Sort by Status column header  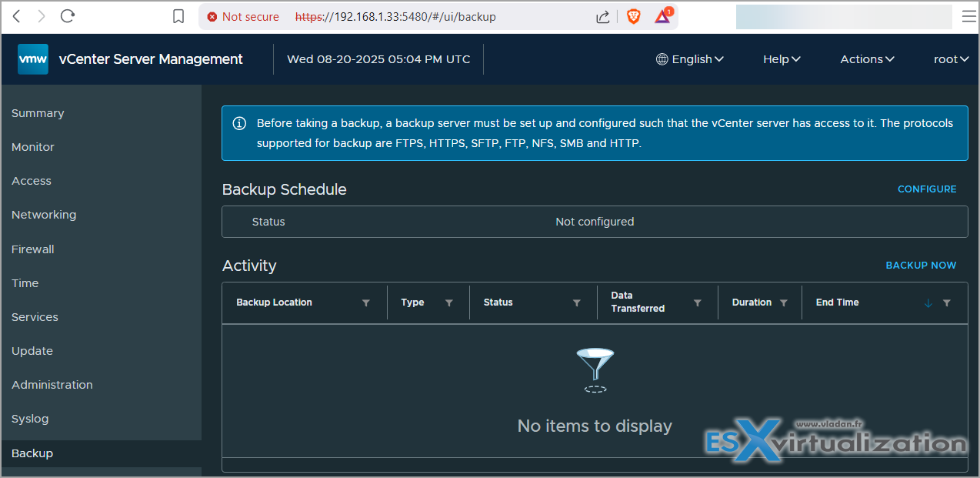(498, 303)
